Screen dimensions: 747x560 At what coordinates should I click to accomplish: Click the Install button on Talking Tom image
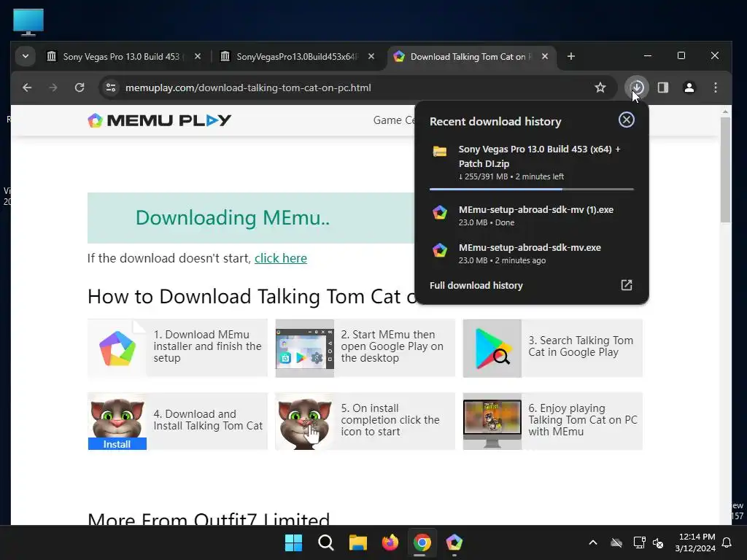117,444
